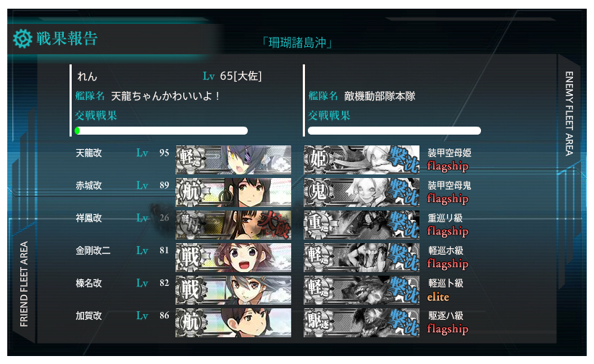Click the 重巡 badge on 重巡リ級's banner

(319, 223)
